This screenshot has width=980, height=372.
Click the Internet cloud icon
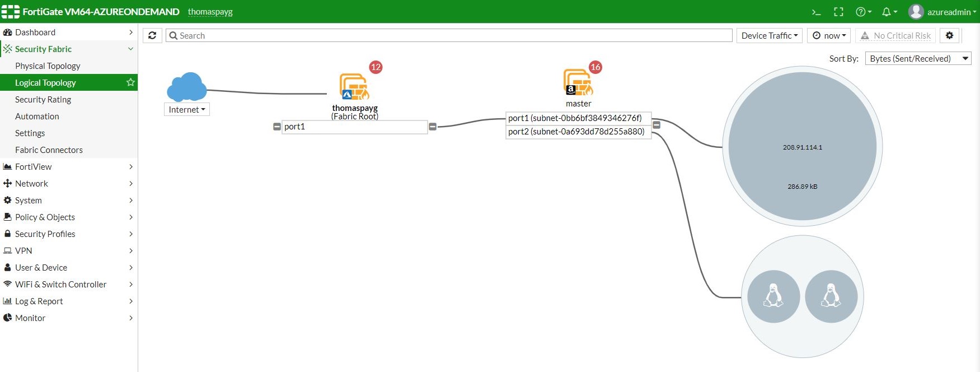coord(187,87)
